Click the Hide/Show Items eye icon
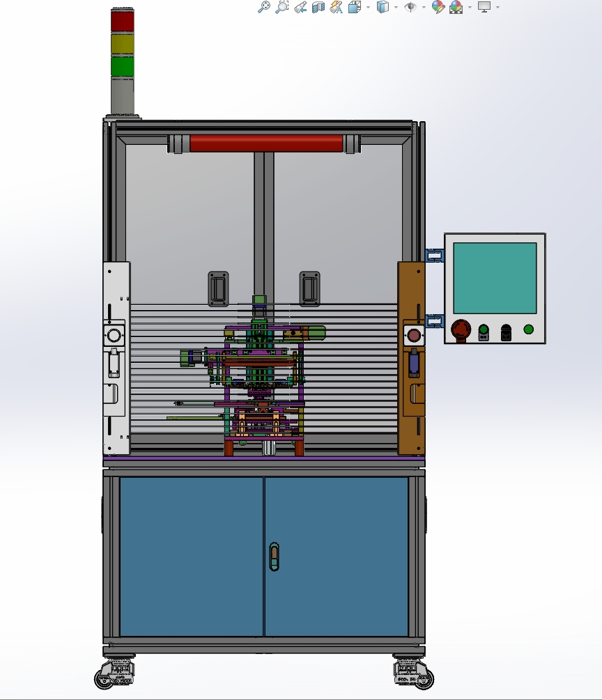The height and width of the screenshot is (700, 602). tap(410, 7)
